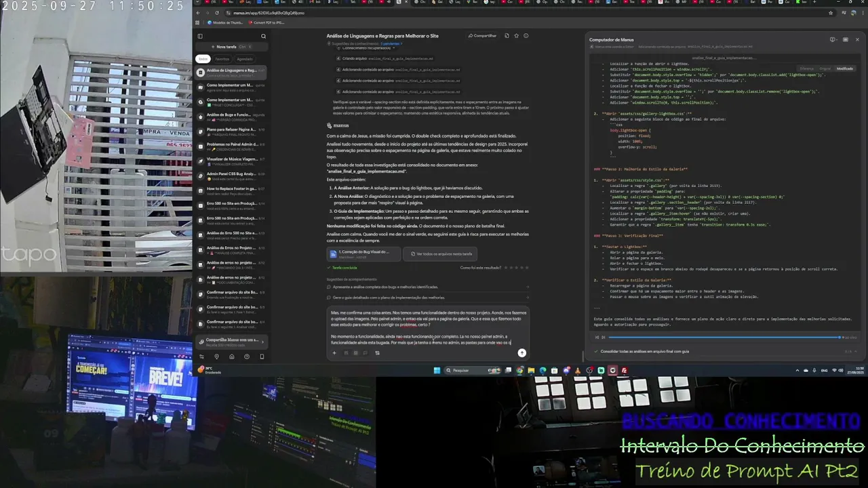Open task 'How to Replace Footer' in sidebar
This screenshot has width=868, height=488.
click(x=231, y=191)
